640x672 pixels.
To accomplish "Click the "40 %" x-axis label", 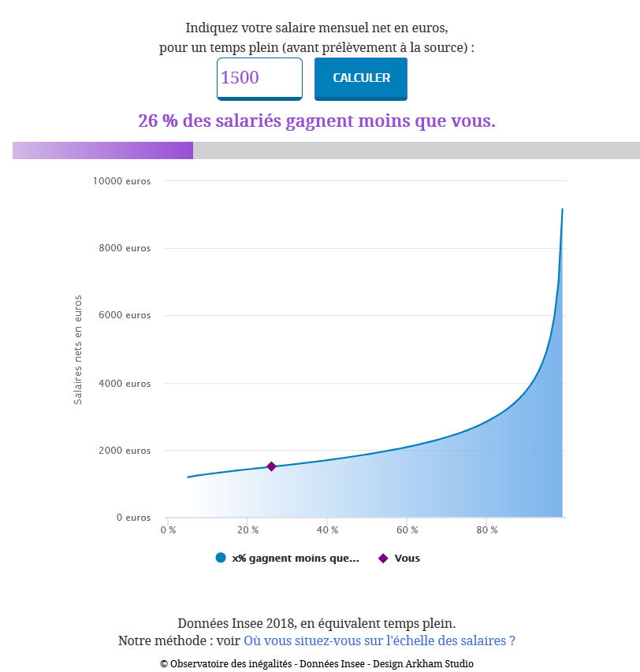I will 328,530.
